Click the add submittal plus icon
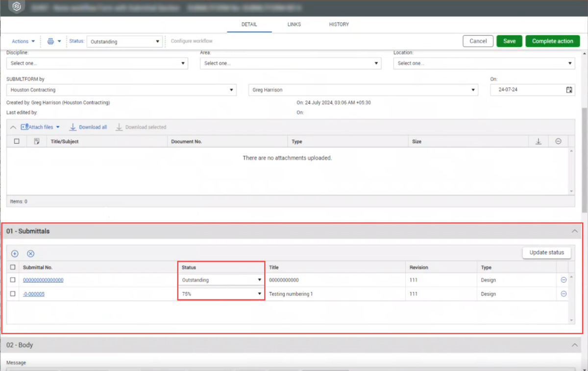The image size is (588, 371). click(x=15, y=253)
